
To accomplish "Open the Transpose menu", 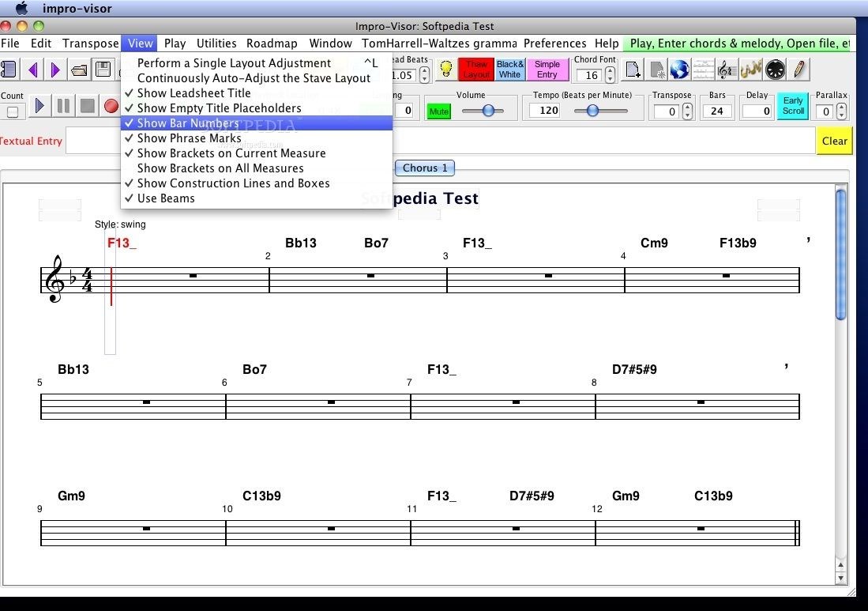I will point(90,43).
